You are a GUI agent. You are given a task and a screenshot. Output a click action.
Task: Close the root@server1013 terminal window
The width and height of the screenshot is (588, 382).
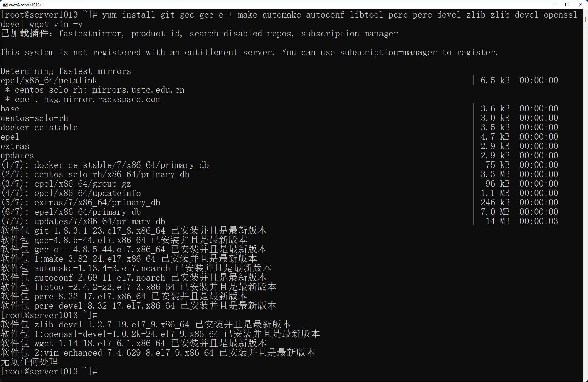(581, 5)
